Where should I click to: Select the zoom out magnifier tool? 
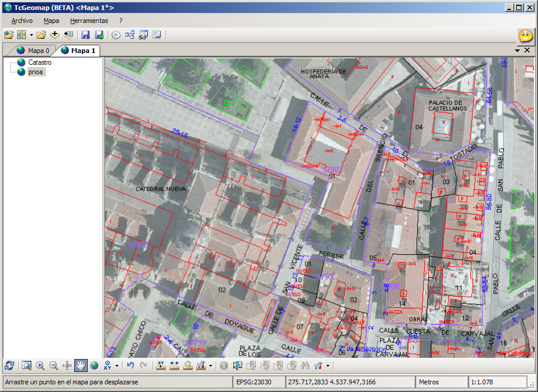[x=54, y=366]
